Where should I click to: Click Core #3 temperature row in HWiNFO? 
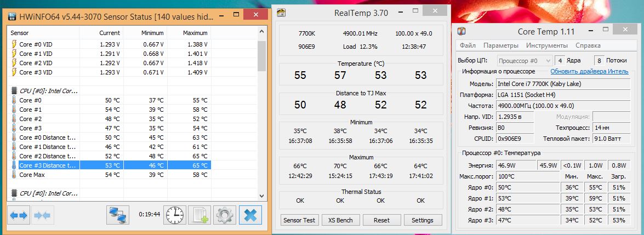click(110, 128)
